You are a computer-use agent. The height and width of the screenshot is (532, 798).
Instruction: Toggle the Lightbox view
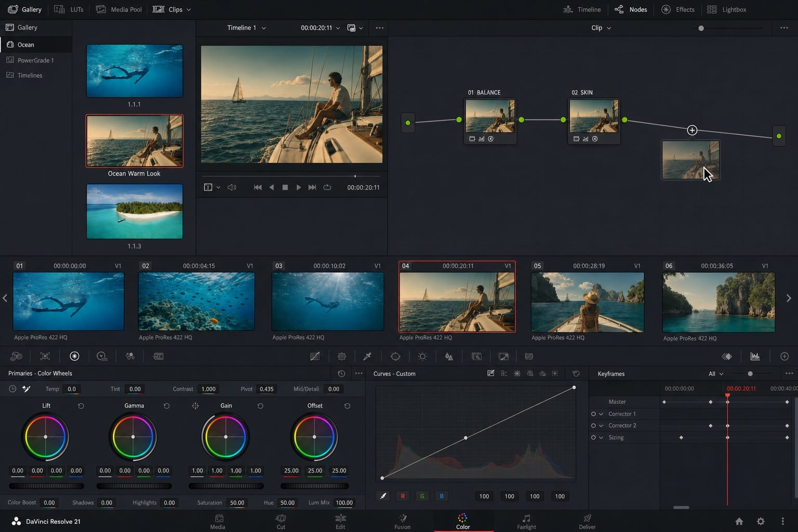(x=727, y=9)
